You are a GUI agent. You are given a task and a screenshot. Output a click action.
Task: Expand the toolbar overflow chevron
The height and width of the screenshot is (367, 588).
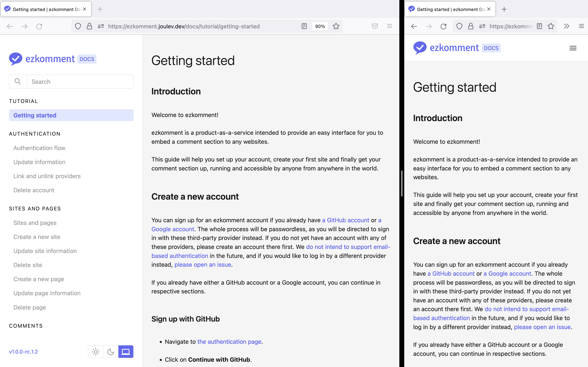tap(566, 26)
